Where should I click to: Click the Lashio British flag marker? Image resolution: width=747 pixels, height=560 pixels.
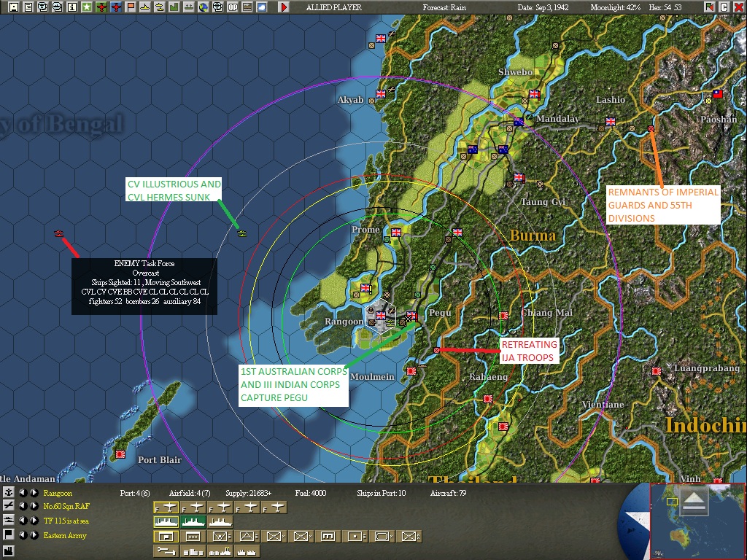611,122
